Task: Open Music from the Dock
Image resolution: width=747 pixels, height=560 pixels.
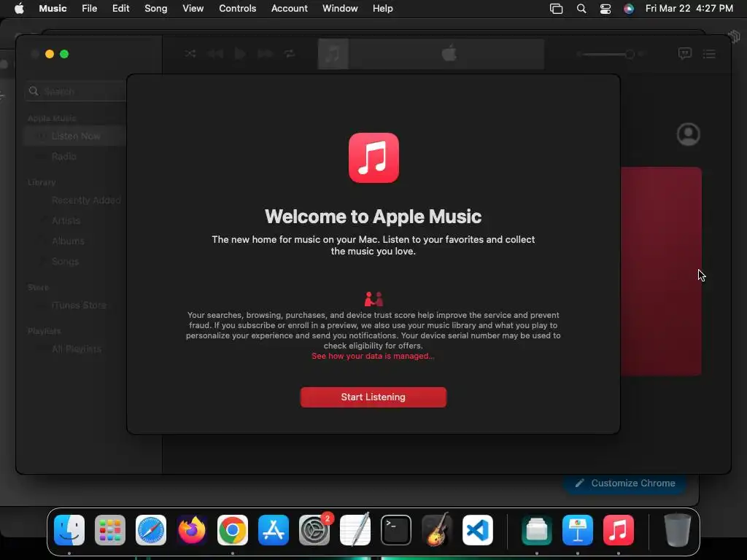Action: [x=619, y=530]
